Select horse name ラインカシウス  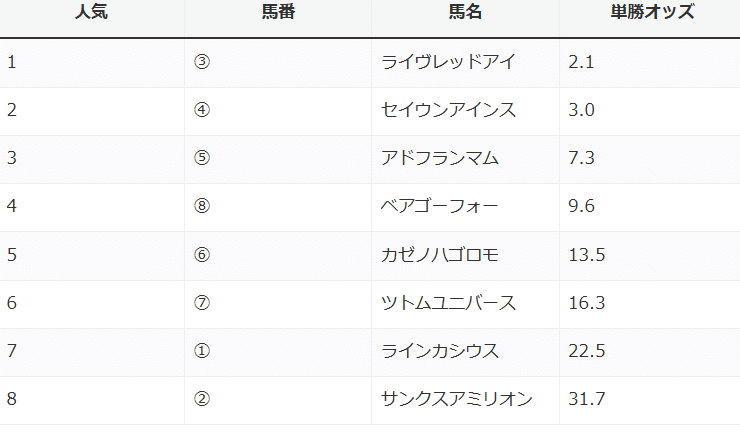[440, 351]
